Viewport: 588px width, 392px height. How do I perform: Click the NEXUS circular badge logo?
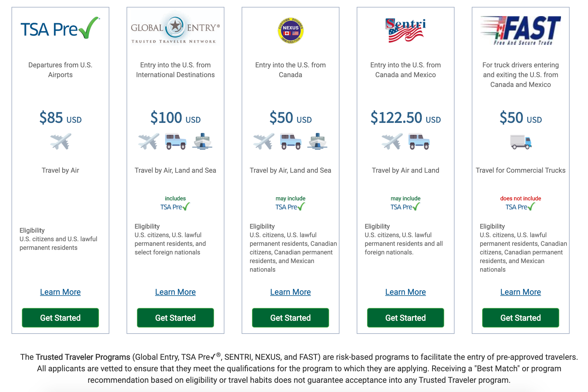[291, 30]
